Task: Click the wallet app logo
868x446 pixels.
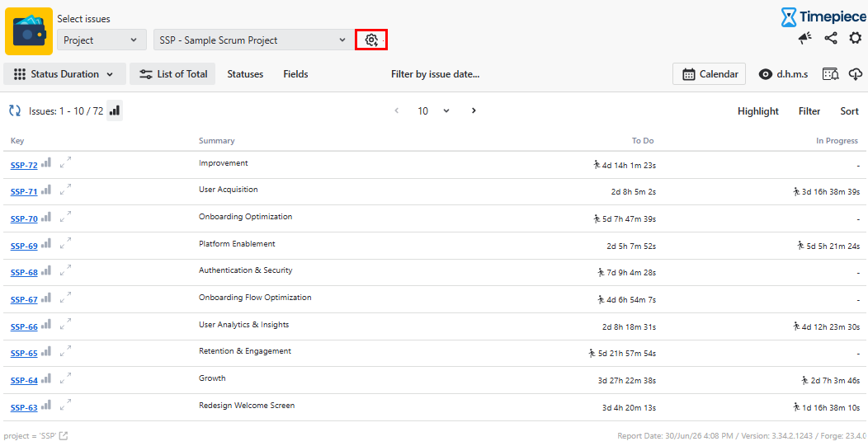Action: (29, 31)
